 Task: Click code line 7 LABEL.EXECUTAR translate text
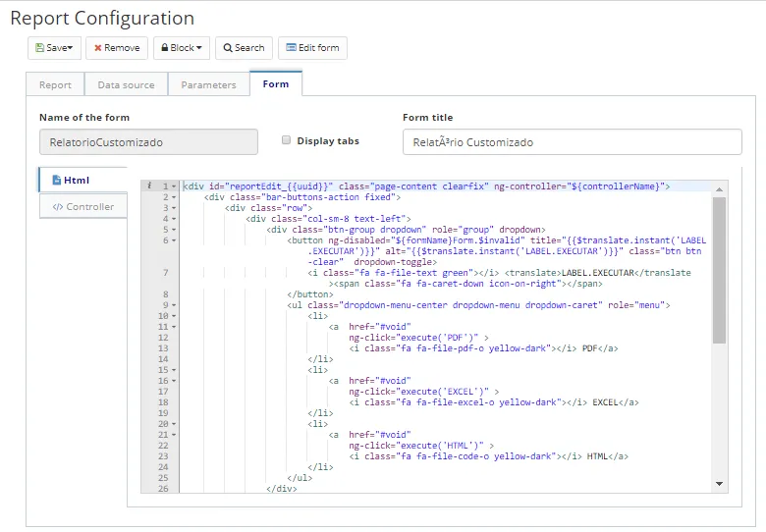(597, 273)
